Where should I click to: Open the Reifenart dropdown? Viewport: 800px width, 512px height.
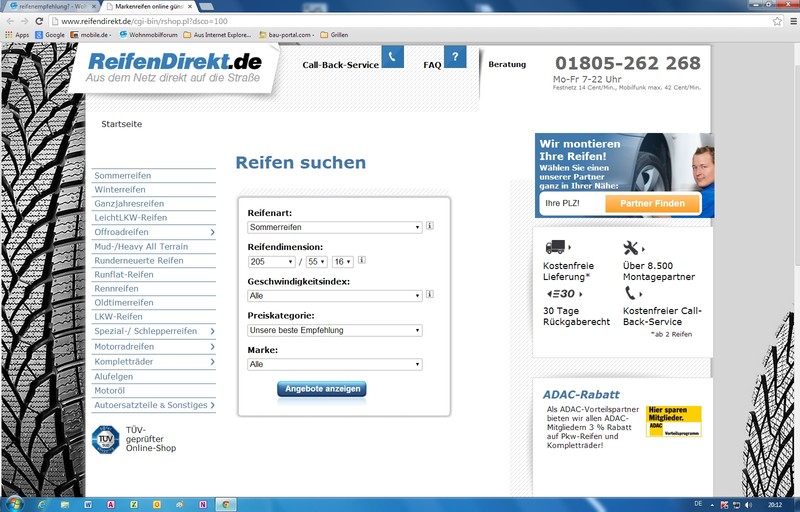pyautogui.click(x=335, y=227)
